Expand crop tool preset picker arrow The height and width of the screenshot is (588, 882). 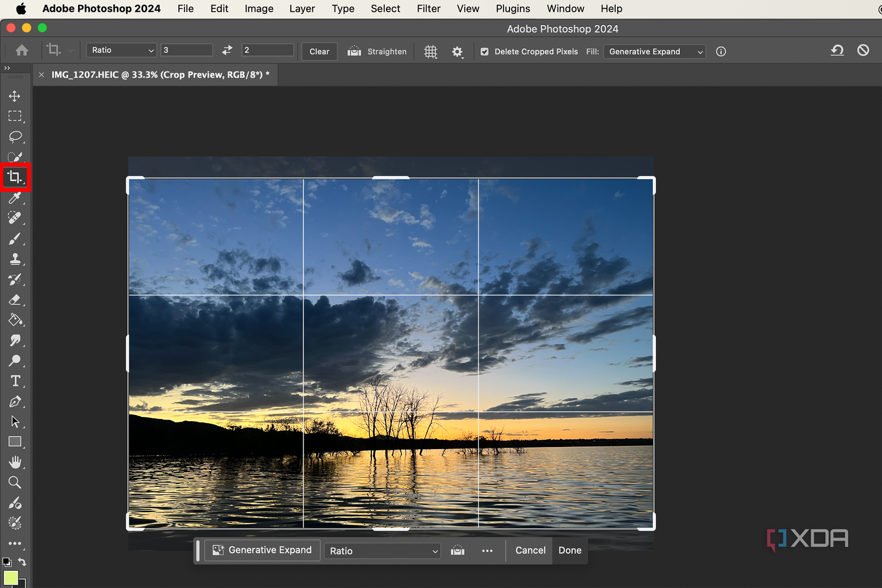click(x=71, y=51)
